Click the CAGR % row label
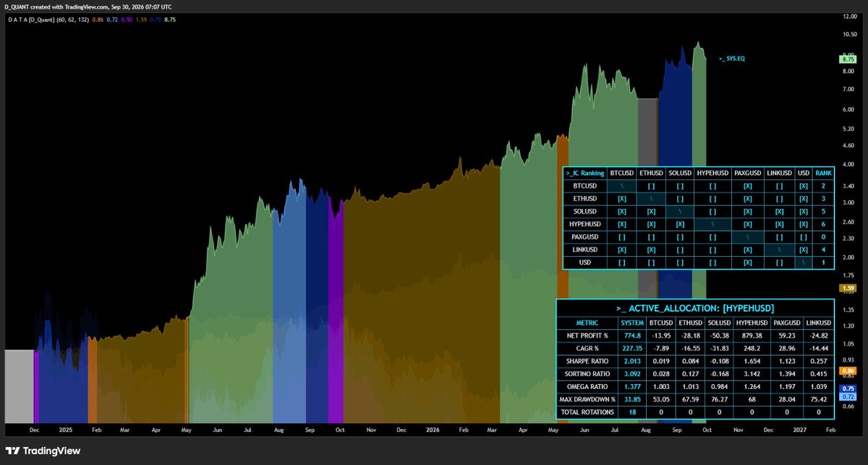 click(587, 348)
